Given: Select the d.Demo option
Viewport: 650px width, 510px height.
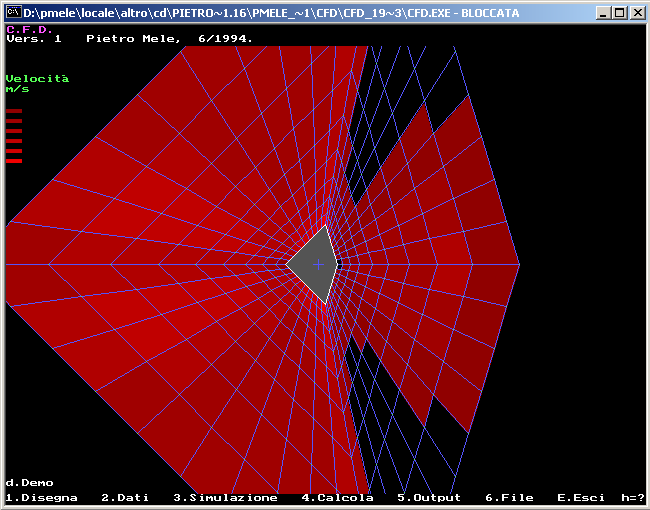Looking at the screenshot, I should (x=29, y=483).
